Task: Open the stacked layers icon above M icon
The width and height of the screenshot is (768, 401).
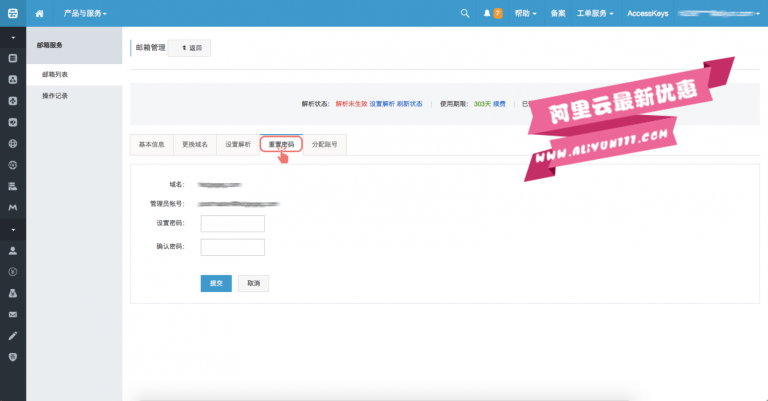Action: click(x=13, y=186)
